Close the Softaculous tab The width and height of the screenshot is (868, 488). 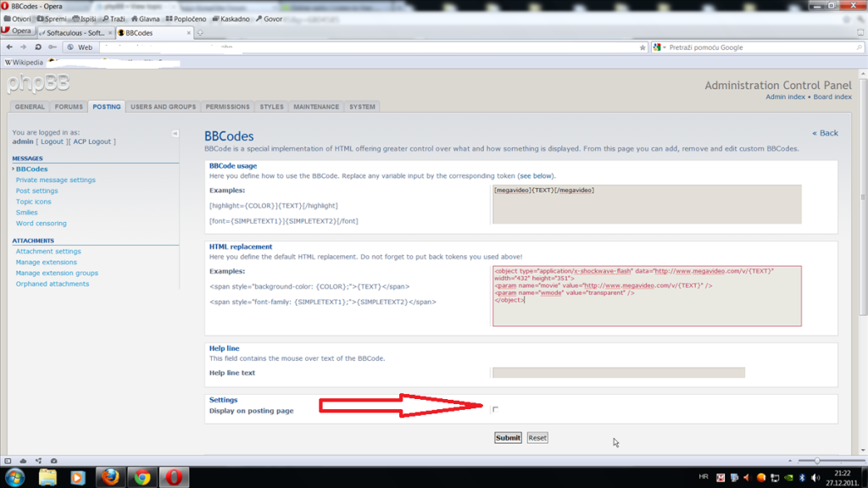click(109, 33)
